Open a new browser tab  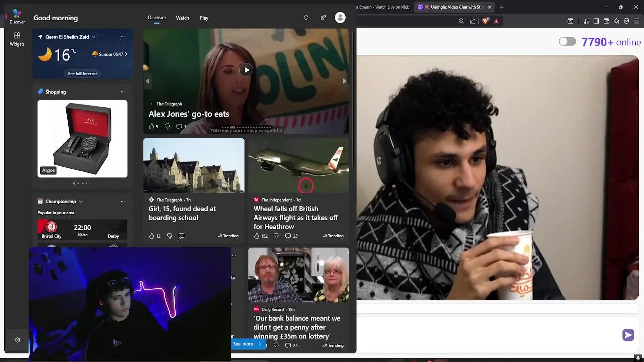(502, 7)
